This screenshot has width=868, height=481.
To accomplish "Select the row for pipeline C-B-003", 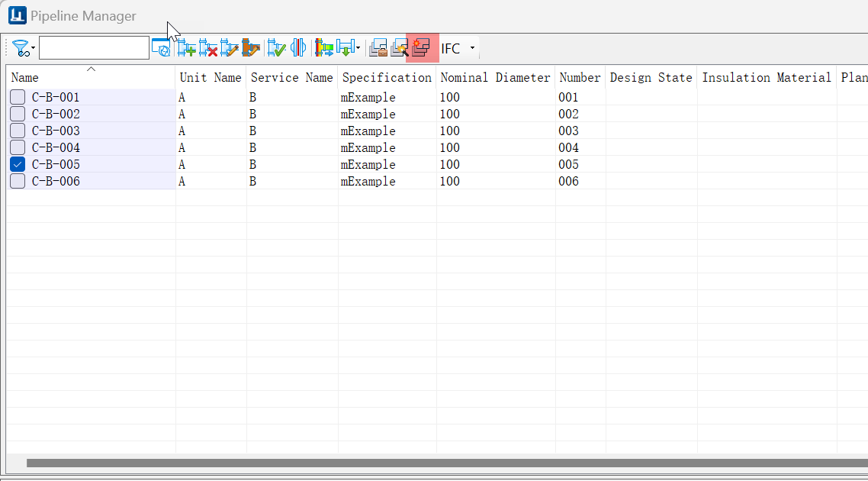I will (x=92, y=131).
